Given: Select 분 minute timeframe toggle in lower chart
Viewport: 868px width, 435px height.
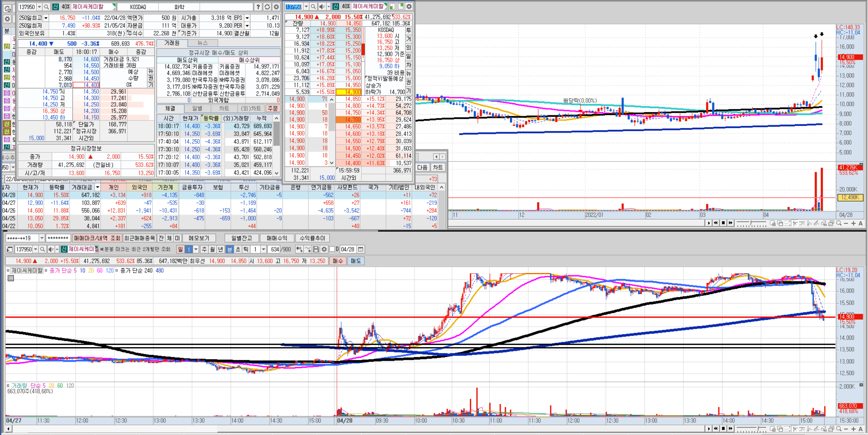Looking at the screenshot, I should click(x=230, y=249).
